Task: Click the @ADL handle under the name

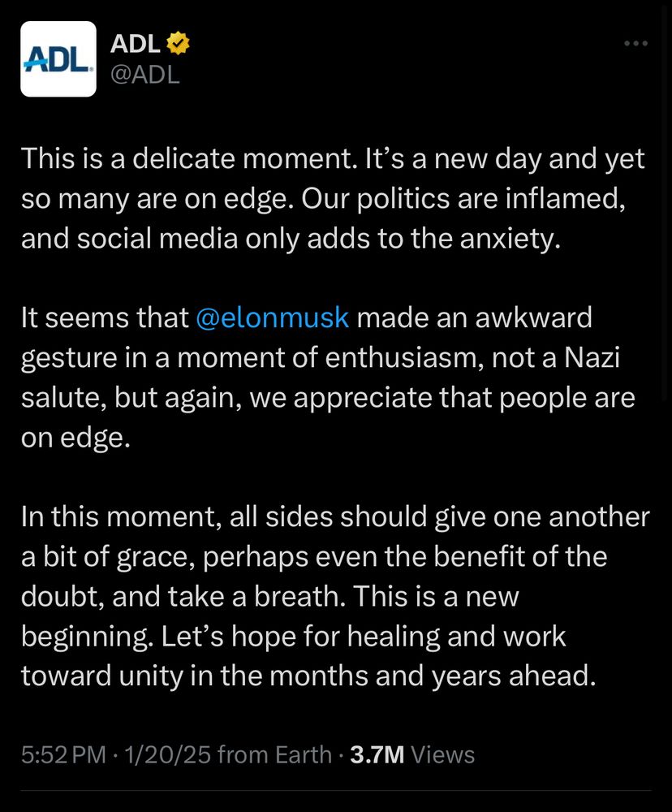Action: click(145, 75)
